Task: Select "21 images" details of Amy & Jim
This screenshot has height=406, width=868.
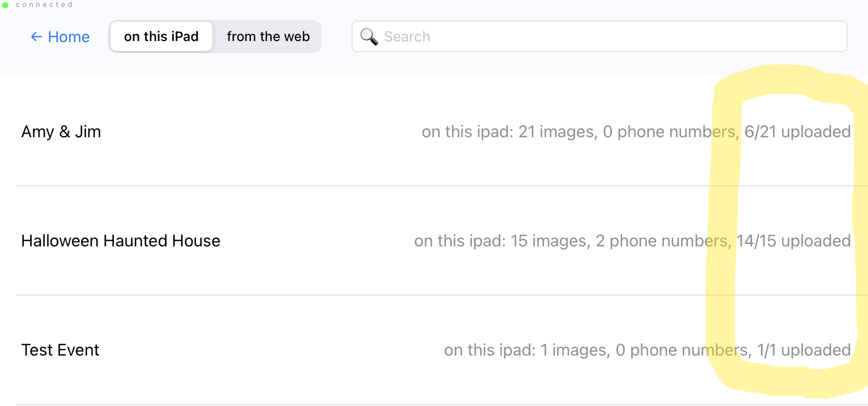Action: 557,132
